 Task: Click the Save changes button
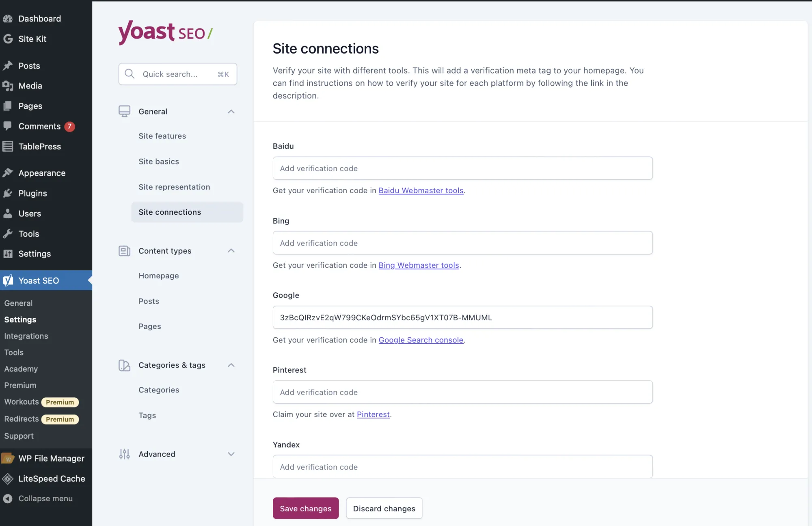305,508
